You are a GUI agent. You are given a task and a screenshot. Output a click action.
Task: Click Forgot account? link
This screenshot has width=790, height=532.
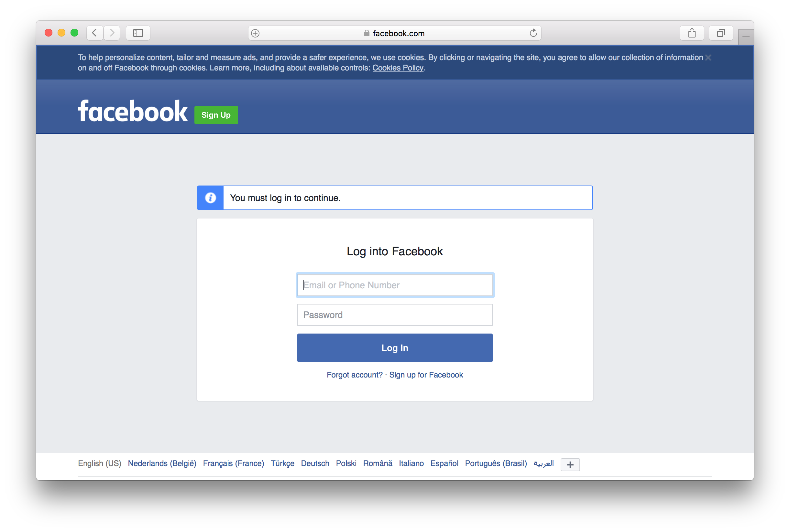coord(355,375)
